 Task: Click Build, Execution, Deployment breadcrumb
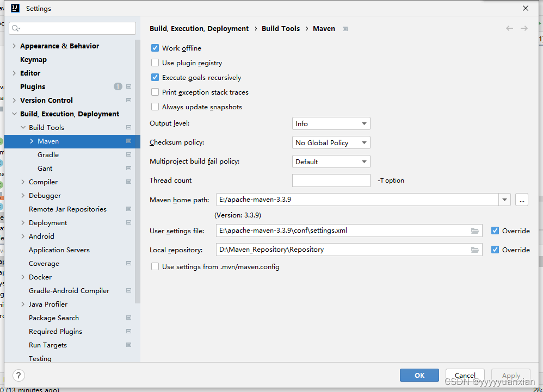199,29
